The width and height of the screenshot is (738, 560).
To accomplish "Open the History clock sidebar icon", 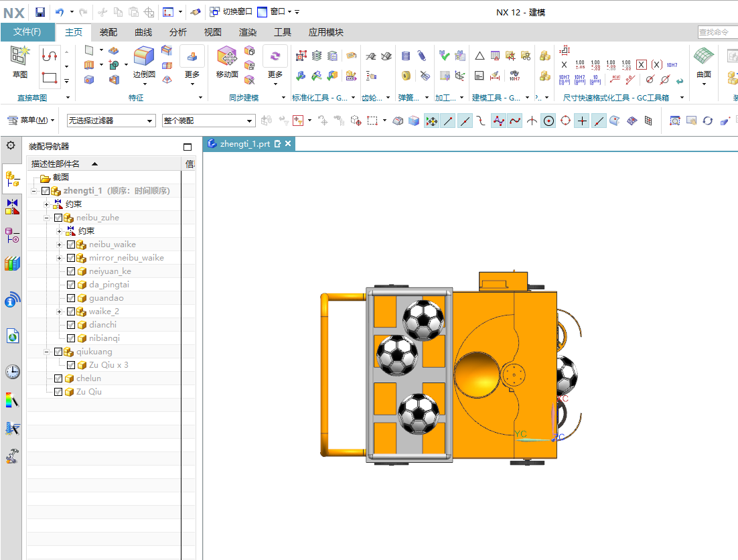I will (12, 372).
